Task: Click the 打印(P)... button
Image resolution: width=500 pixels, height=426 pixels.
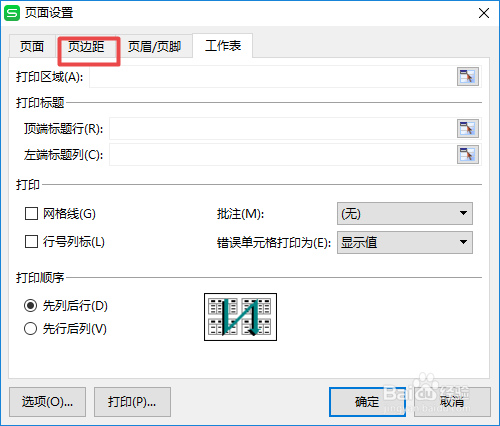Action: (x=132, y=402)
